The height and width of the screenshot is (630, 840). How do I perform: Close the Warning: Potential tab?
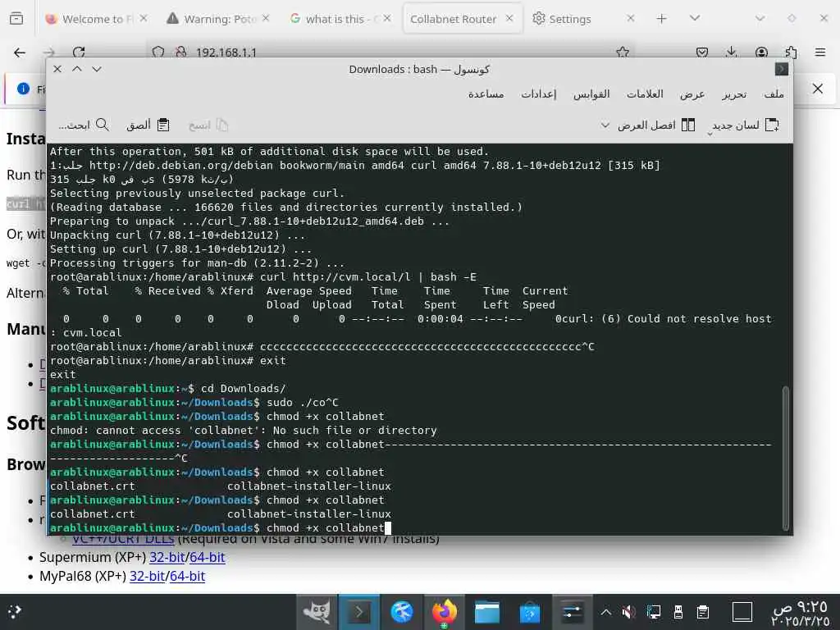pyautogui.click(x=267, y=19)
